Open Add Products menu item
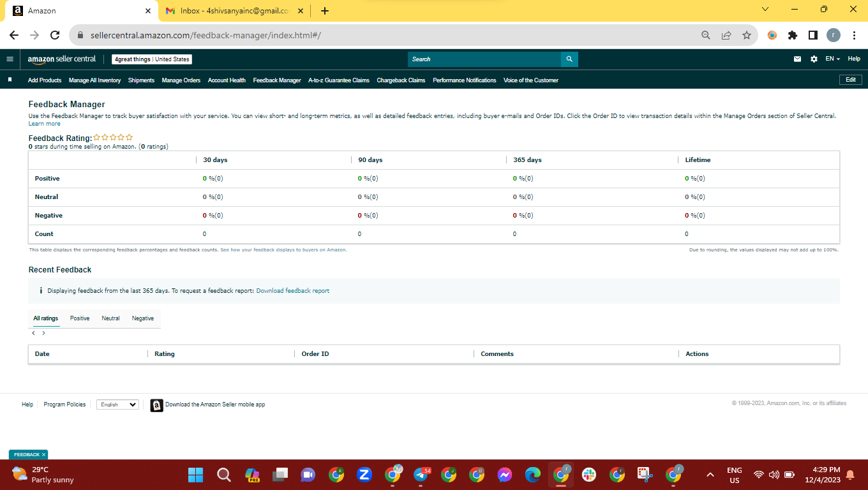Image resolution: width=868 pixels, height=490 pixels. (x=45, y=80)
